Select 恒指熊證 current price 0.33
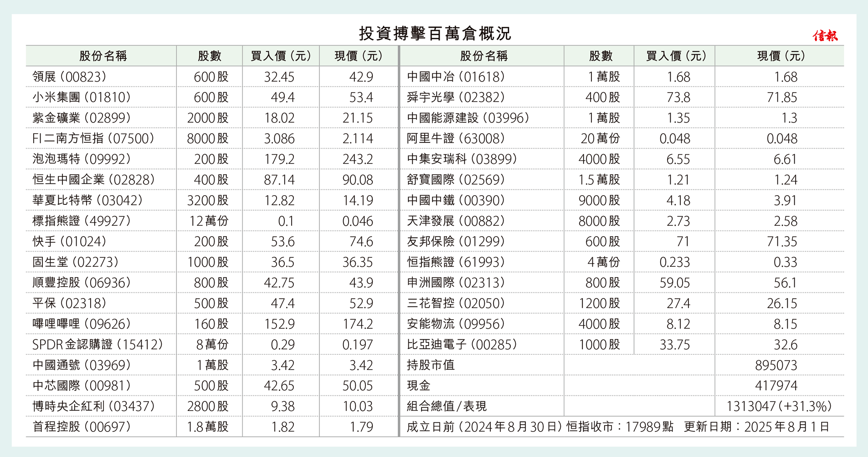Screen dimensions: 868x457 click(x=786, y=262)
